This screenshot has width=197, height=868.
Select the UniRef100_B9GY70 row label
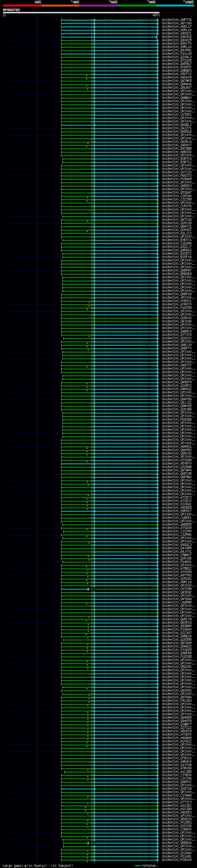(177, 43)
